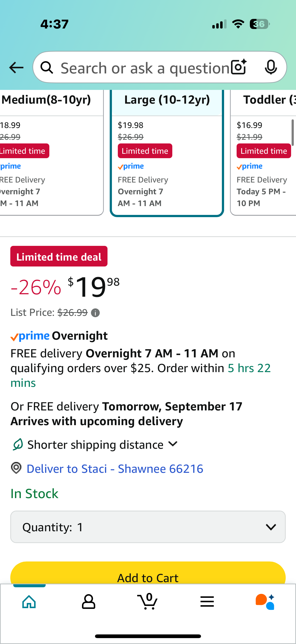This screenshot has width=296, height=644.
Task: Tap the List Price info icon
Action: (95, 313)
